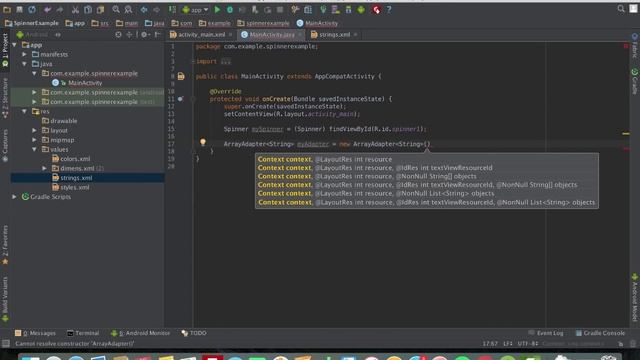The height and width of the screenshot is (360, 640).
Task: Open the Gradle Console
Action: click(600, 333)
